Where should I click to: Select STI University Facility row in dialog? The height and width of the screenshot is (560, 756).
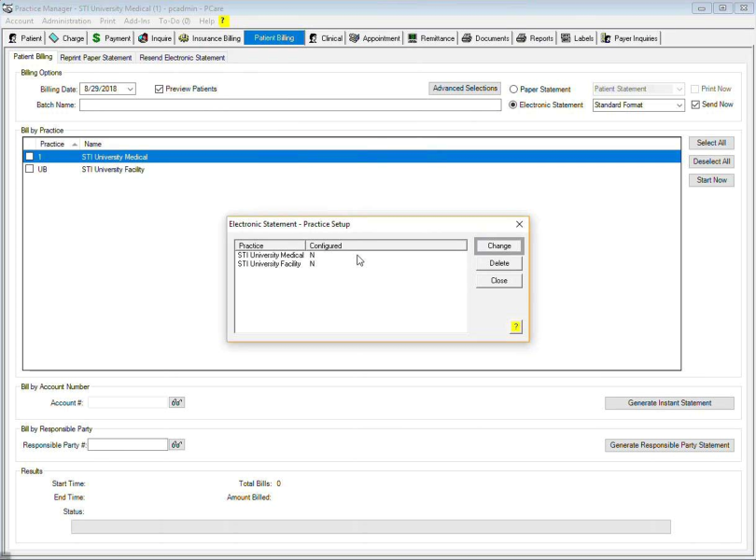coord(269,264)
